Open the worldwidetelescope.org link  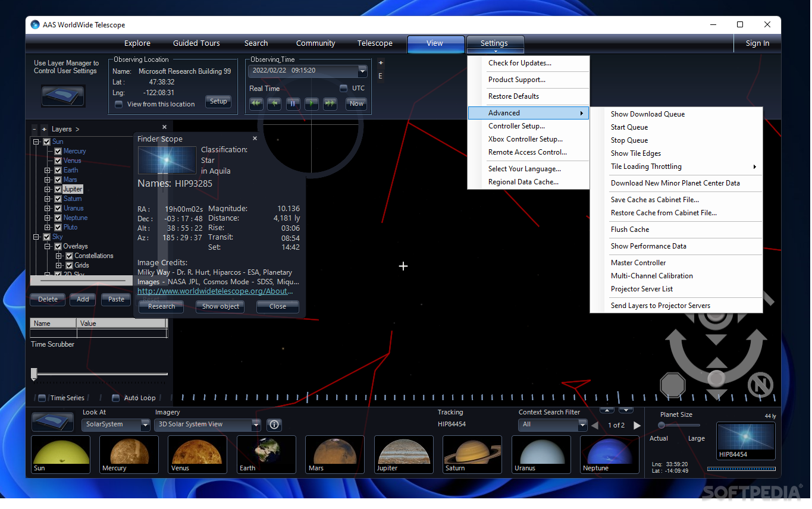pyautogui.click(x=215, y=291)
